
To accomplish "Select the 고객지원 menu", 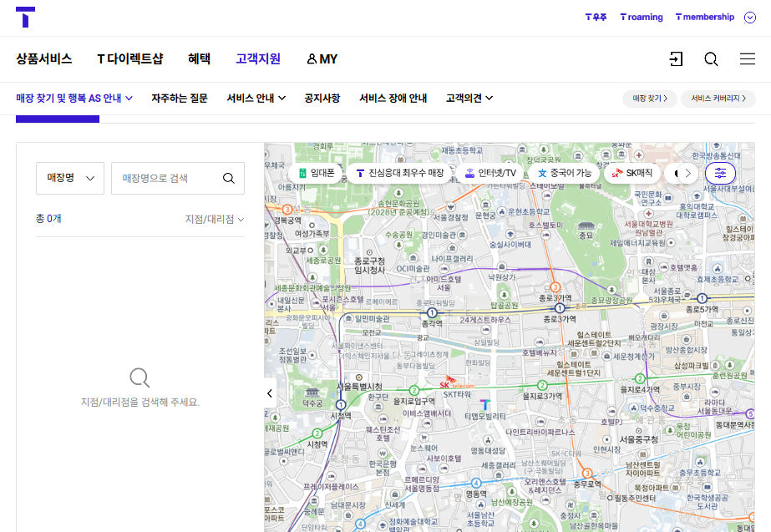I will click(x=258, y=59).
